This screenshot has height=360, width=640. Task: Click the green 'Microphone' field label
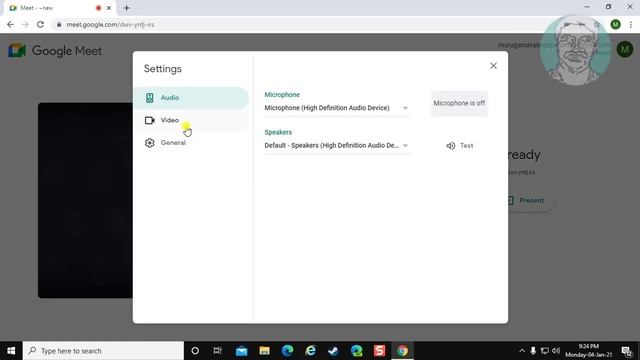[282, 95]
